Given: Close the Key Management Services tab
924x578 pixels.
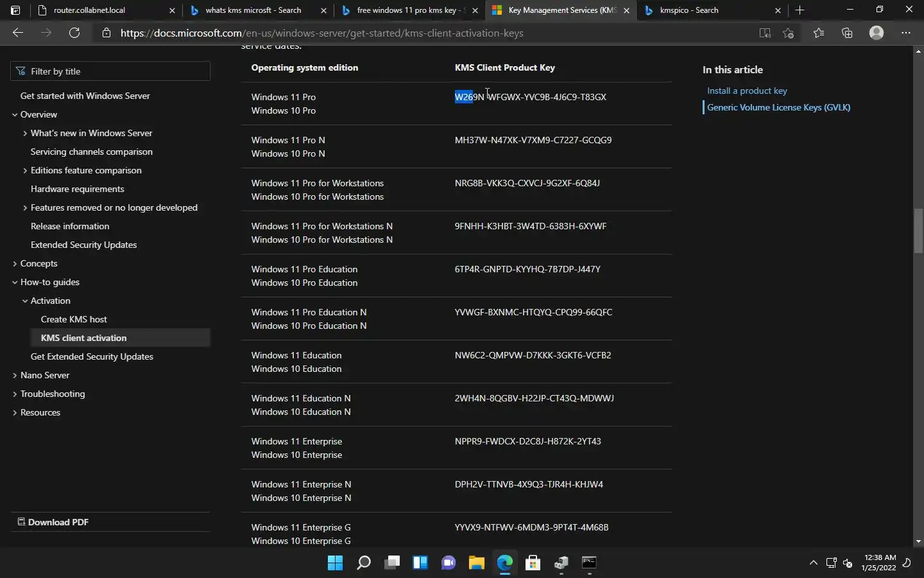Looking at the screenshot, I should click(626, 10).
